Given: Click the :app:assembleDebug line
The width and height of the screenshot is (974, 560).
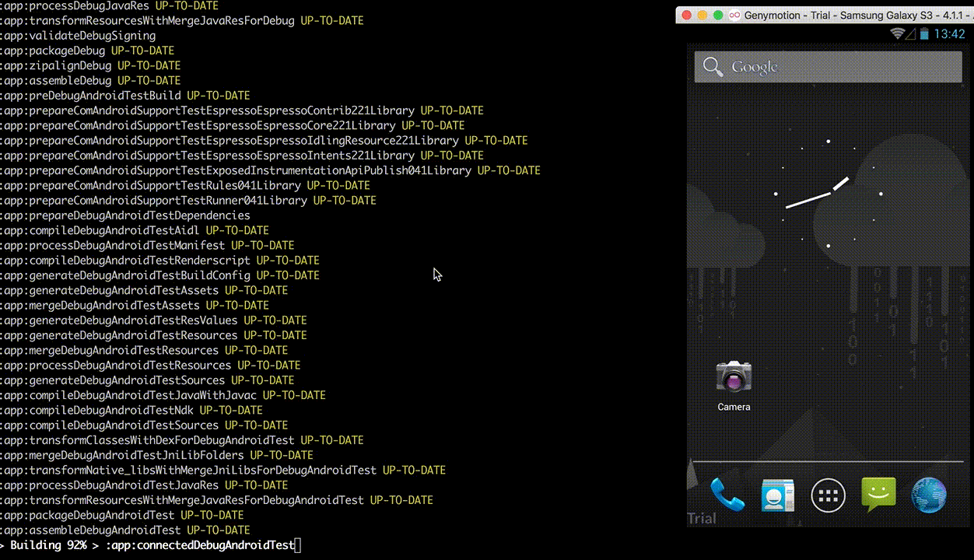Looking at the screenshot, I should coord(90,81).
